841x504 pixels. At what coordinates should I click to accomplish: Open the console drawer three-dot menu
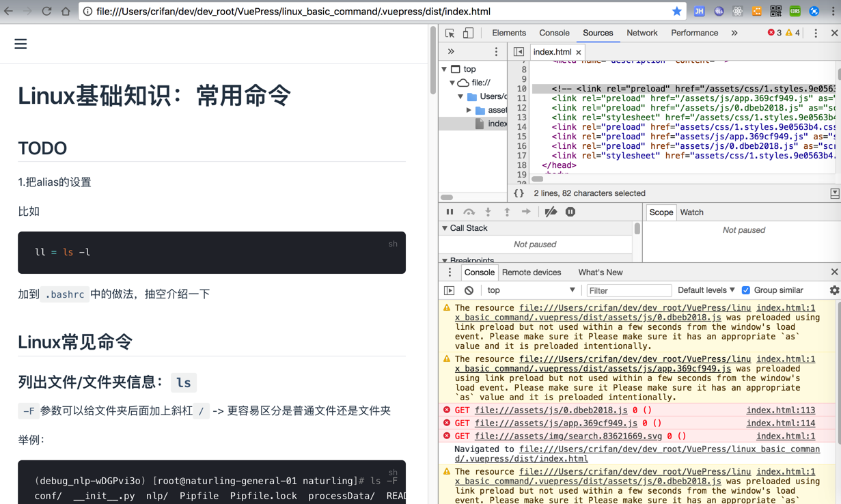[x=450, y=272]
